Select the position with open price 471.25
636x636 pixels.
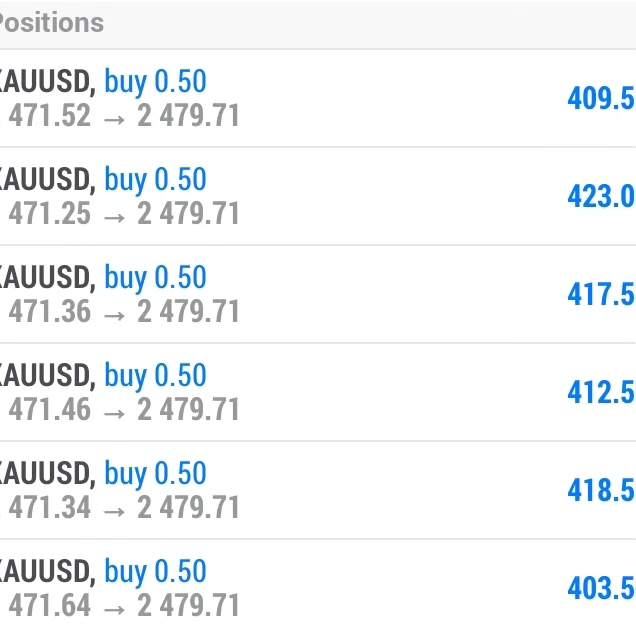pyautogui.click(x=123, y=214)
